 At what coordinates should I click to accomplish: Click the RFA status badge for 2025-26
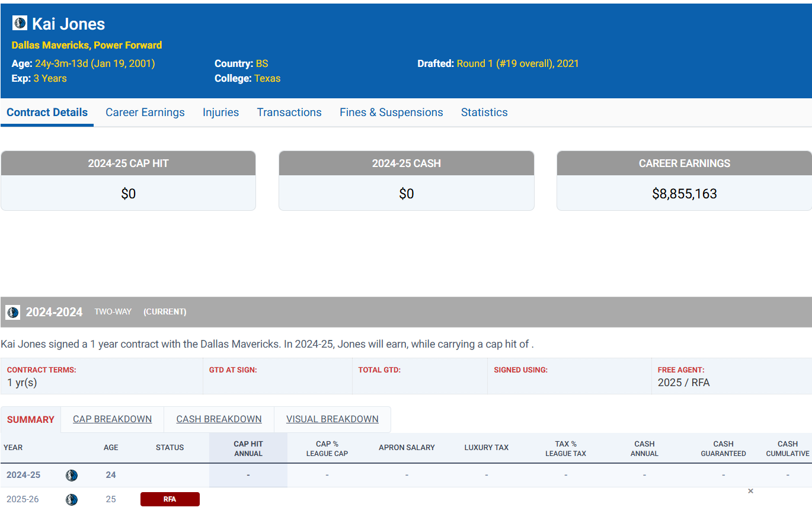coord(170,499)
